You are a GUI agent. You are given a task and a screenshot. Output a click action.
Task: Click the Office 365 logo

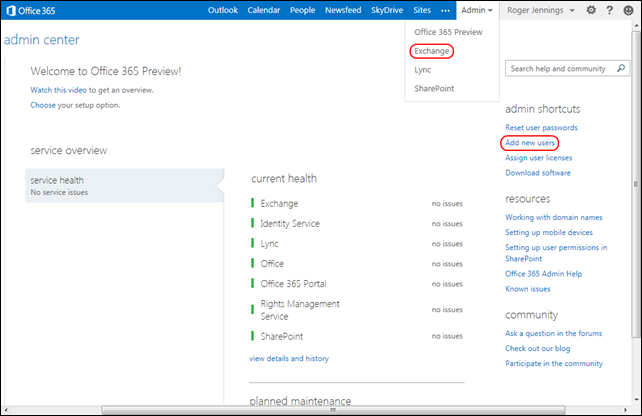coord(31,11)
